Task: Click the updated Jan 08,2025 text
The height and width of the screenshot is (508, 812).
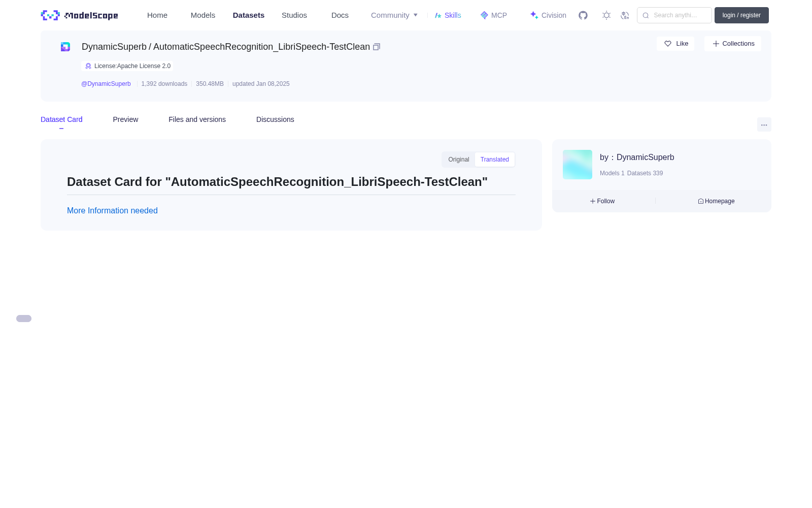Action: pos(261,84)
